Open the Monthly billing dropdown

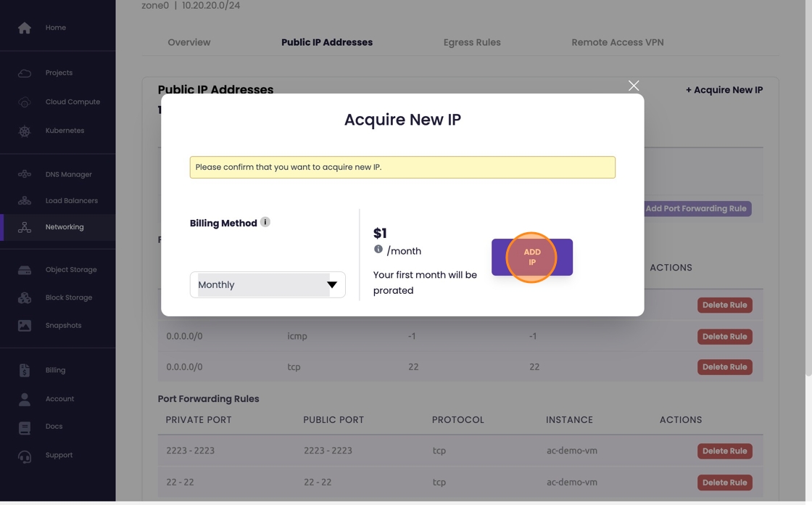click(x=268, y=284)
